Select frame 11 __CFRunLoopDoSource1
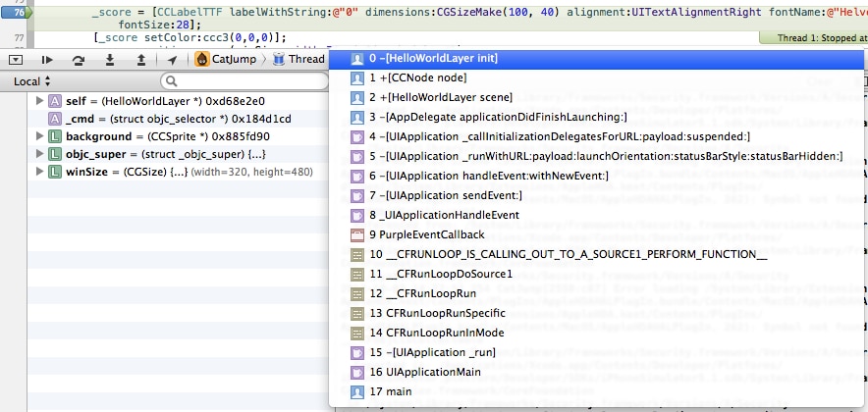The height and width of the screenshot is (412, 868). click(596, 274)
